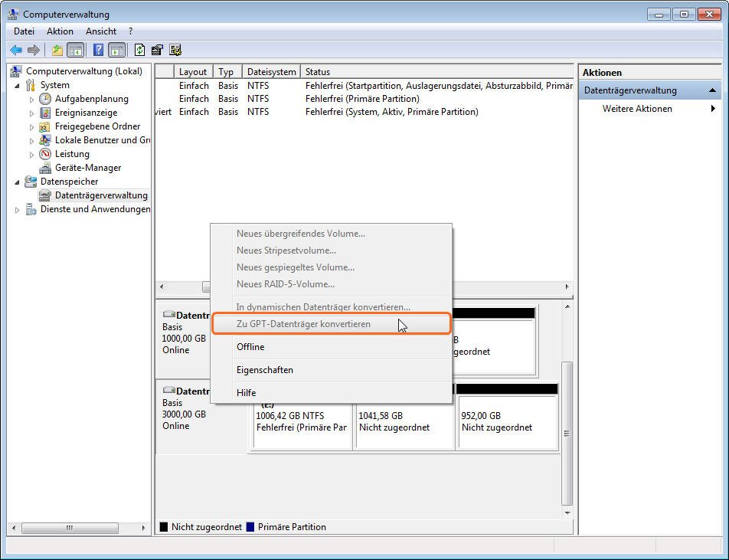The height and width of the screenshot is (560, 729).
Task: Expand the Leistung node
Action: tap(31, 155)
